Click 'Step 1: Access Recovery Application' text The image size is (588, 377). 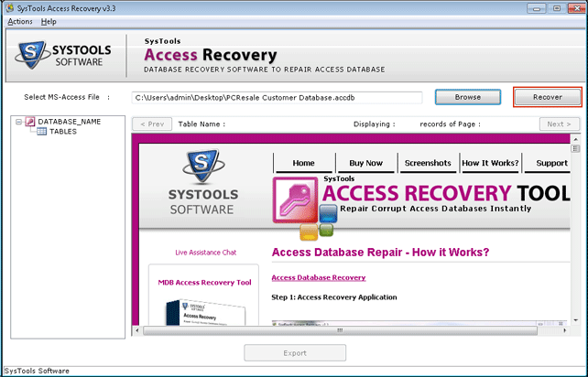coord(334,297)
